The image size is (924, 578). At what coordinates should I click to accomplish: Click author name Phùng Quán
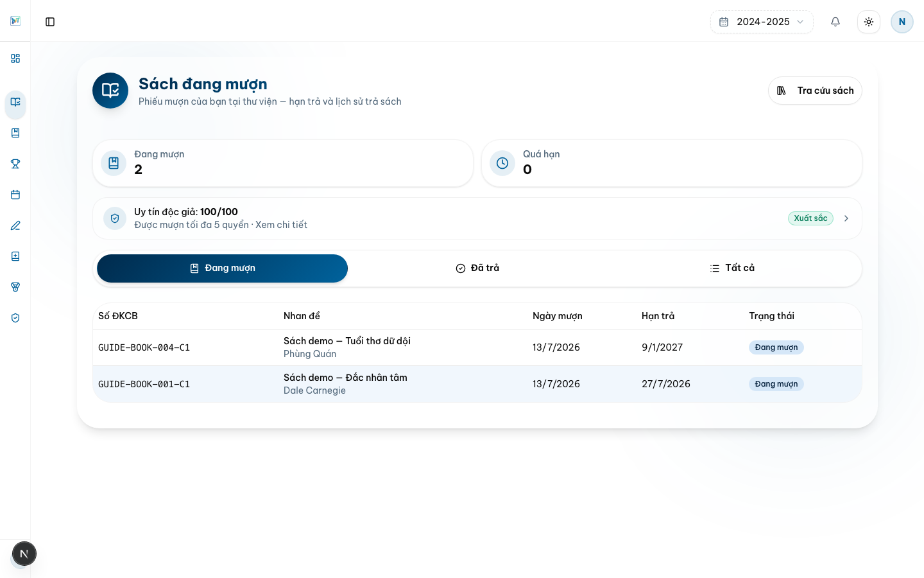click(310, 354)
